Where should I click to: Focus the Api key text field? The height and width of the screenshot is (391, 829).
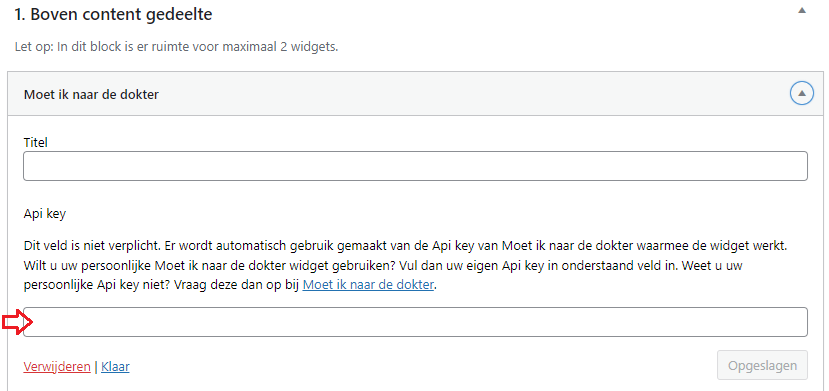pyautogui.click(x=415, y=322)
